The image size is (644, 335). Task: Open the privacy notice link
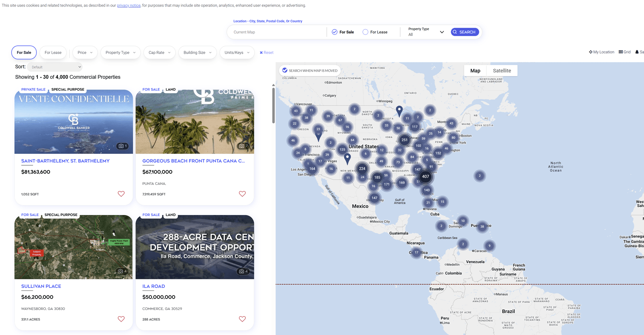tap(129, 6)
